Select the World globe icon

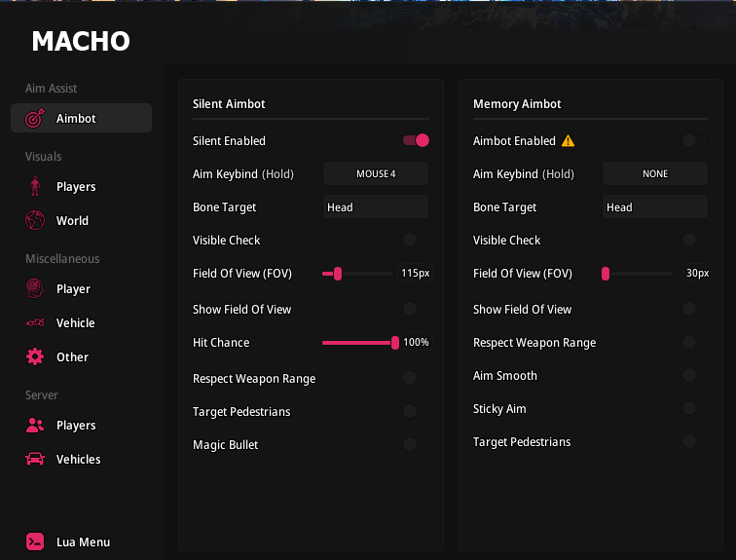click(x=35, y=221)
